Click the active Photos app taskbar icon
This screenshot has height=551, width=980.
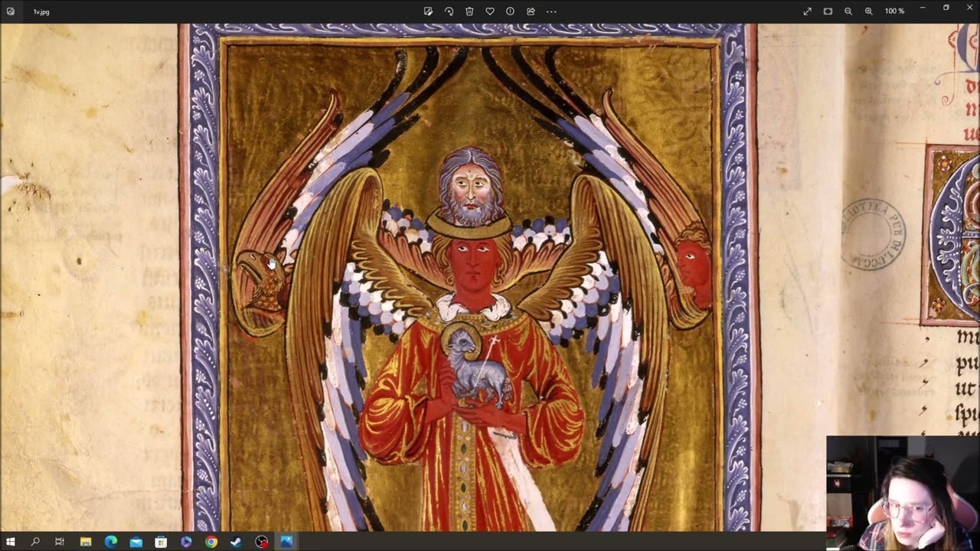click(286, 542)
